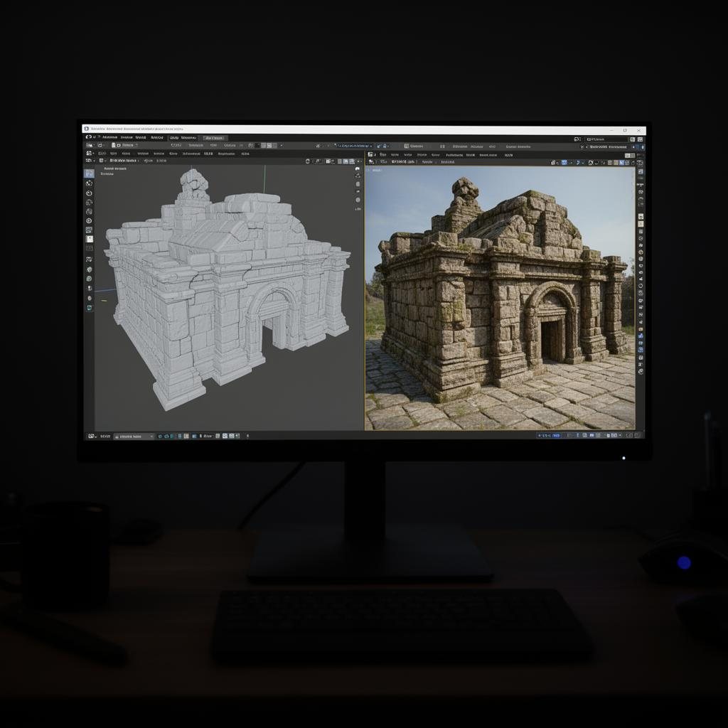Select the bottom-most teal tool in left toolbar

tap(89, 307)
